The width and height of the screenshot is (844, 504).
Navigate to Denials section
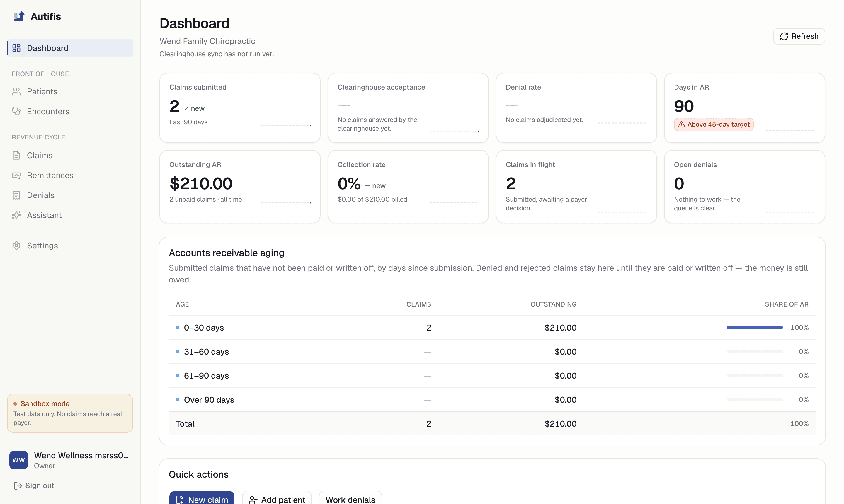pyautogui.click(x=70, y=195)
